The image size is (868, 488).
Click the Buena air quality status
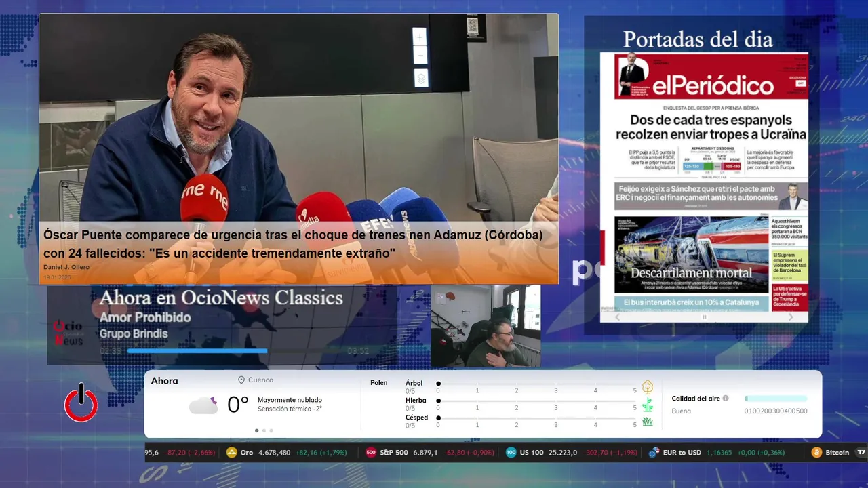tap(682, 411)
